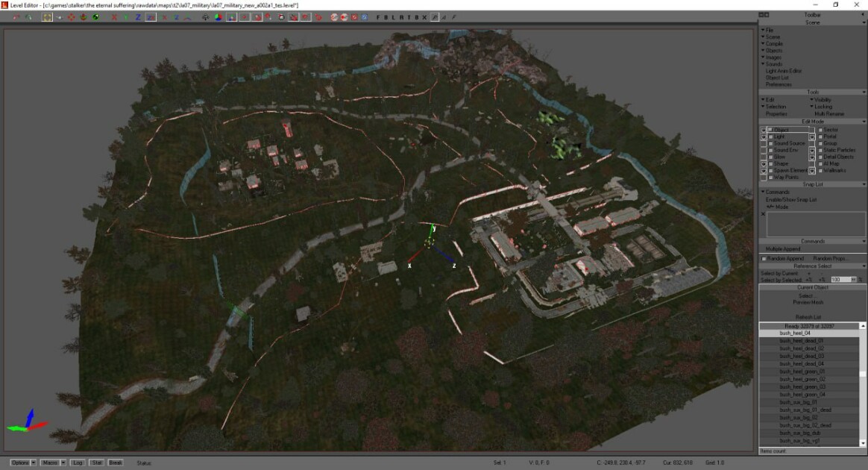Tick the Random Append checkbox
The height and width of the screenshot is (470, 868).
point(764,259)
